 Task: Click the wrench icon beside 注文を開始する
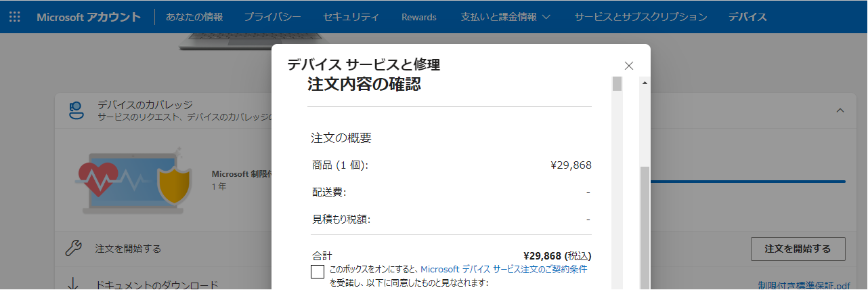[74, 248]
